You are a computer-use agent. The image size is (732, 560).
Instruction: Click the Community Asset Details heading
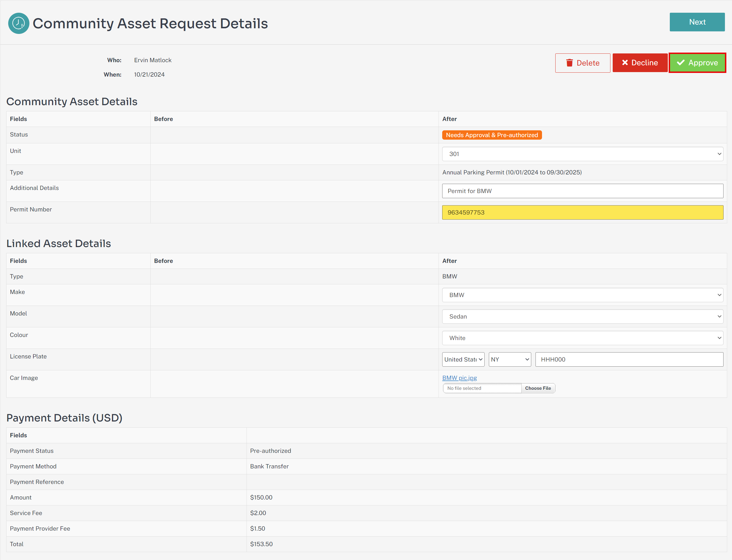(x=72, y=101)
